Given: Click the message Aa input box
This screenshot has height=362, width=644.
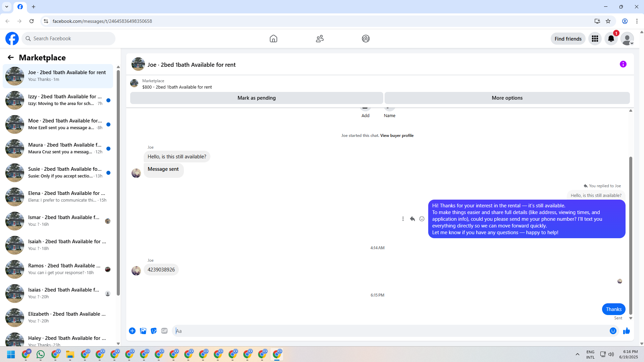Looking at the screenshot, I should tap(390, 331).
